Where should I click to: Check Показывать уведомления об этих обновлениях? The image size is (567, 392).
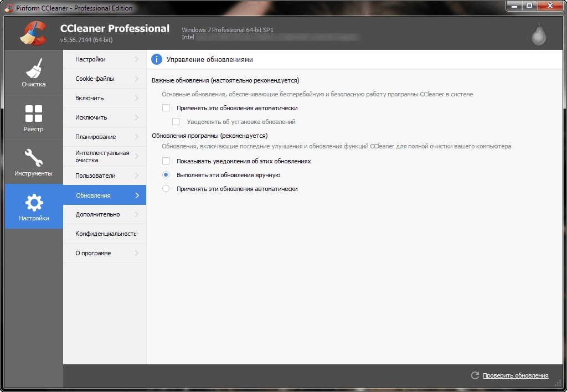[x=166, y=161]
